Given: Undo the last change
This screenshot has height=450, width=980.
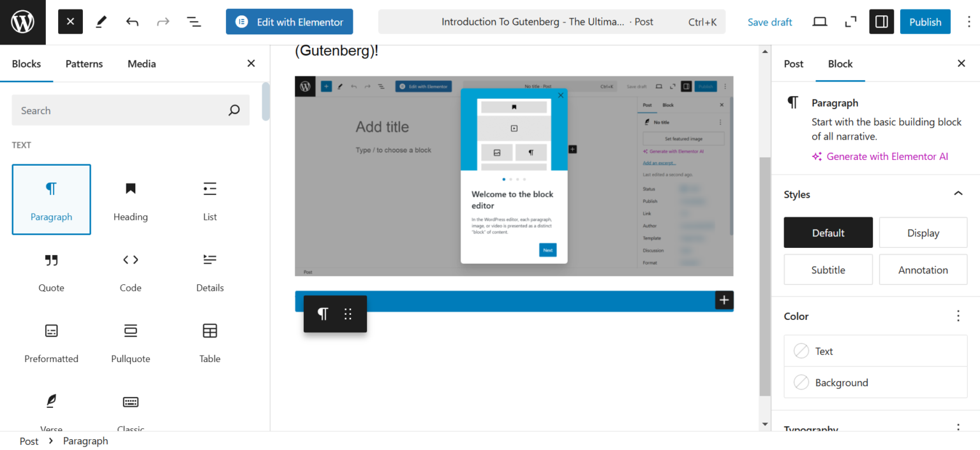Looking at the screenshot, I should [x=131, y=21].
